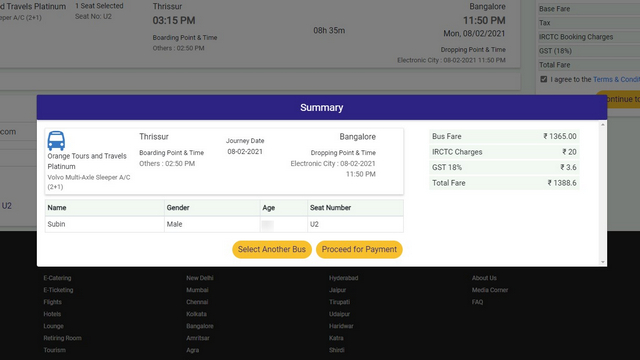Open the New Delhi footer link
Image resolution: width=640 pixels, height=360 pixels.
click(200, 278)
